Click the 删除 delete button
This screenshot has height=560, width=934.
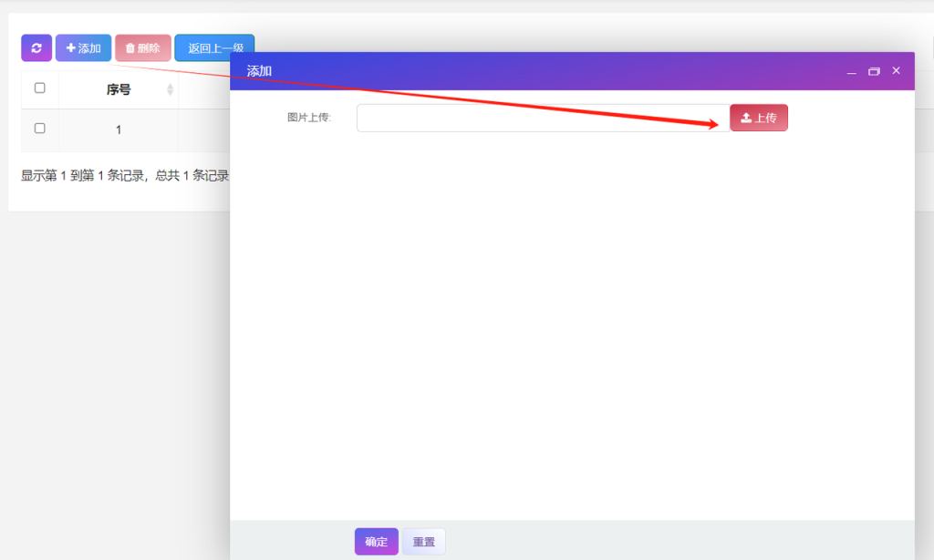pos(143,47)
